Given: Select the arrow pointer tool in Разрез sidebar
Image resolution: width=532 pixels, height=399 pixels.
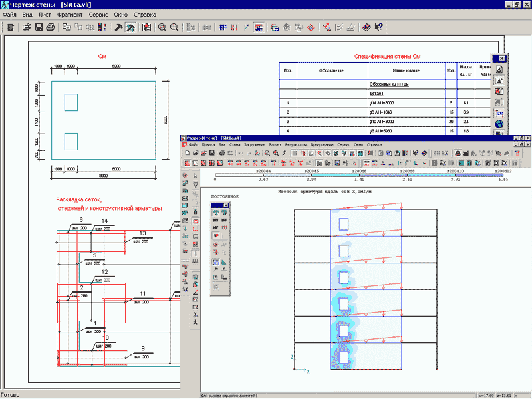Looking at the screenshot, I should (196, 175).
